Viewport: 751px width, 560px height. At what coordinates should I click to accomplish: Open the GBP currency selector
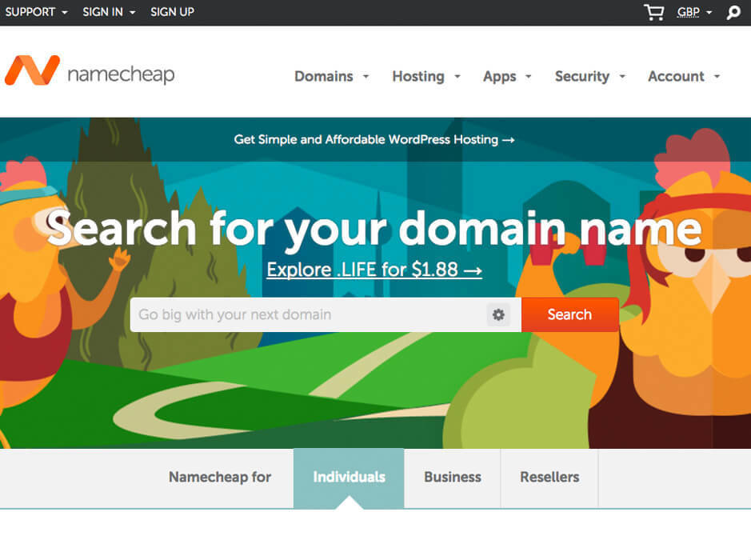[x=694, y=12]
